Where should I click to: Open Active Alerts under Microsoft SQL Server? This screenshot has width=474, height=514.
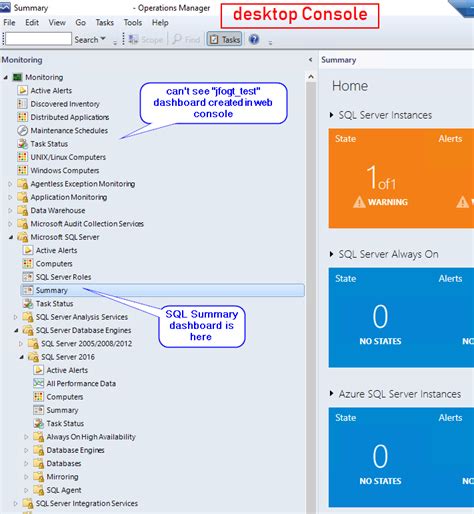coord(56,250)
